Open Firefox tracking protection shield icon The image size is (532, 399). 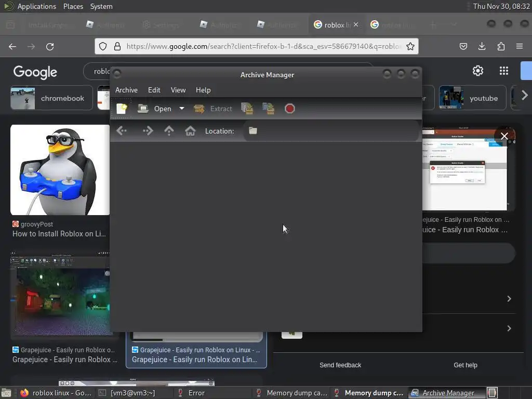(103, 46)
